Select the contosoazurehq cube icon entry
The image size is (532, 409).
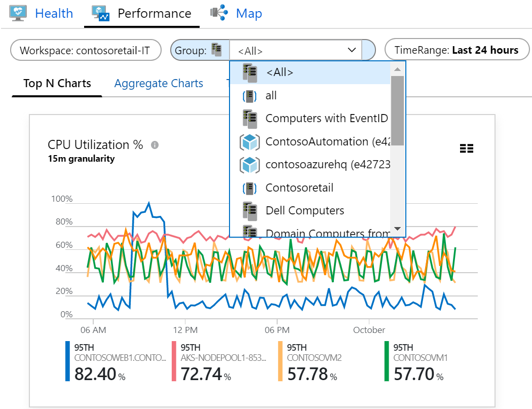click(250, 165)
